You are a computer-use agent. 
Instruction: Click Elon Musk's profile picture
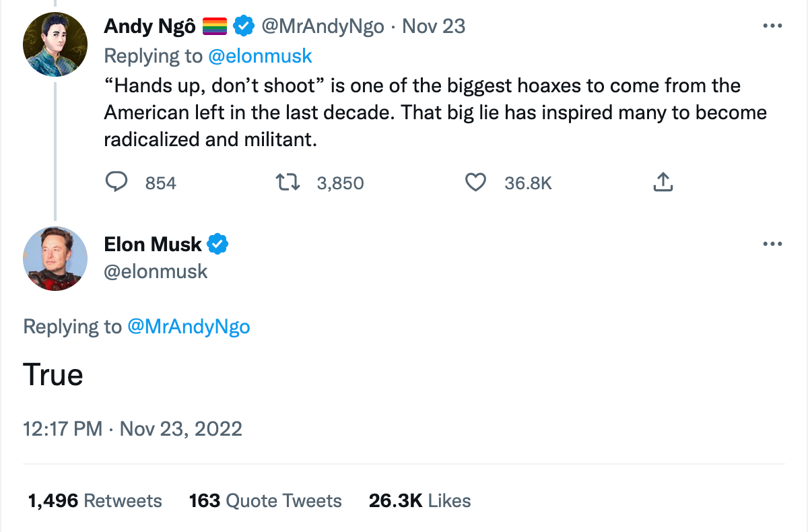click(x=55, y=259)
